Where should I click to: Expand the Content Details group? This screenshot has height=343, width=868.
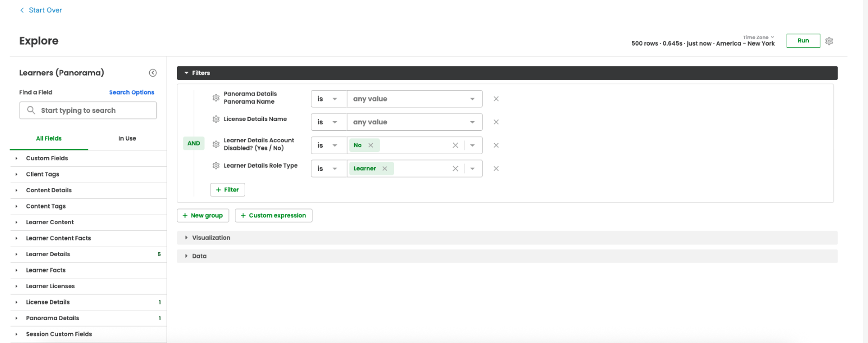[88, 190]
